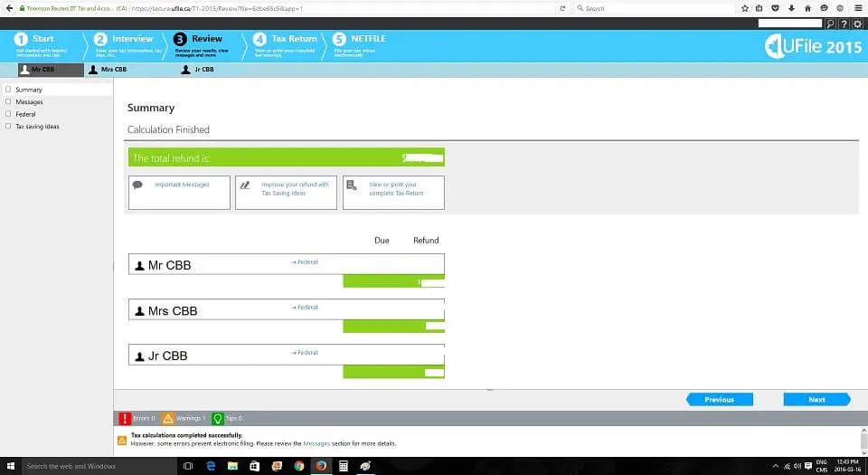Open the Paint taskbar icon
The height and width of the screenshot is (475, 868).
coord(365,466)
